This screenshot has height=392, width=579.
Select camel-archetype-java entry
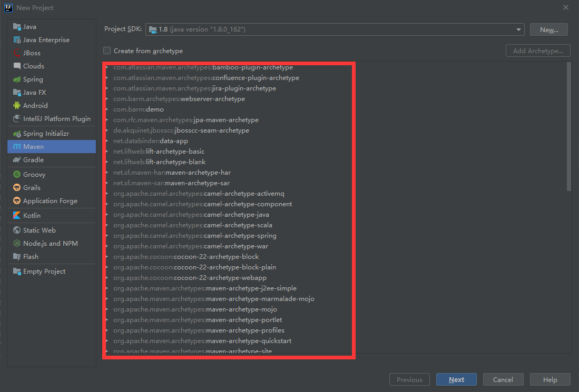tap(191, 215)
